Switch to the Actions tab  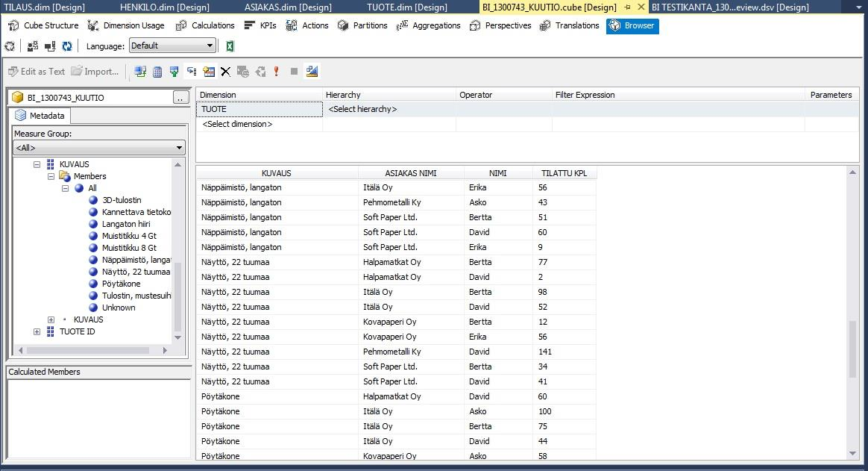tap(307, 25)
